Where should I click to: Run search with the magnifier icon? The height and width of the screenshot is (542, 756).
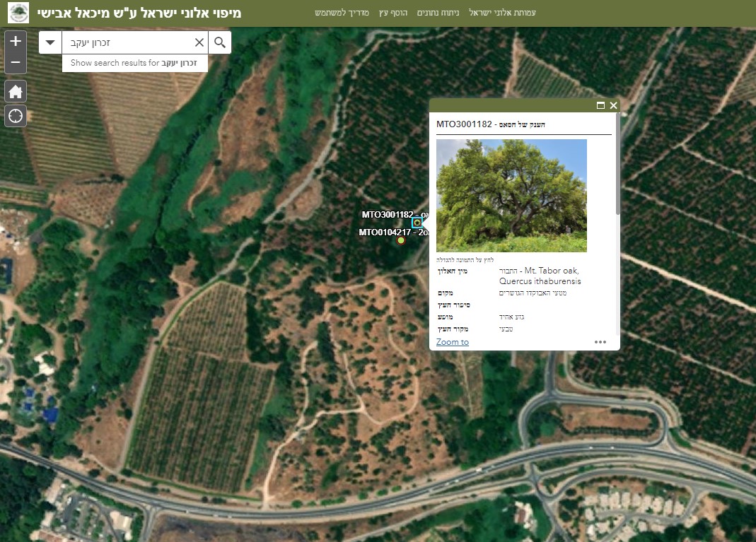pos(220,42)
